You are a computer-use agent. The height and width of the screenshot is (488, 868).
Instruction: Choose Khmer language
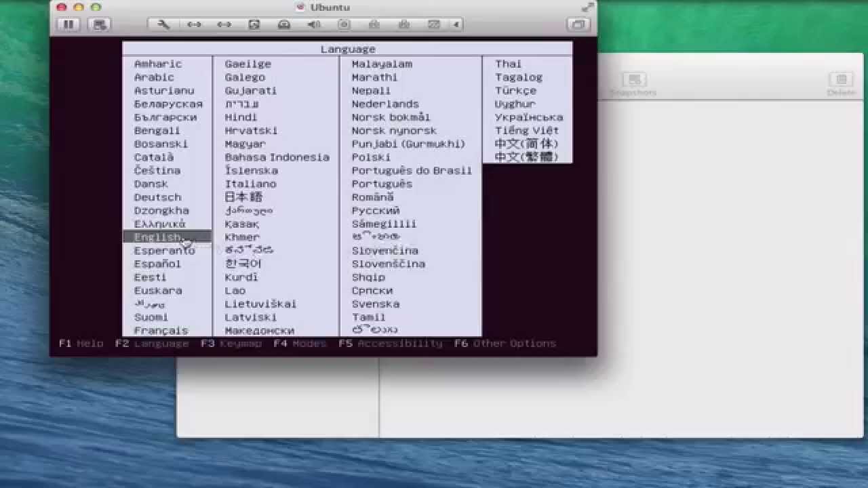242,237
